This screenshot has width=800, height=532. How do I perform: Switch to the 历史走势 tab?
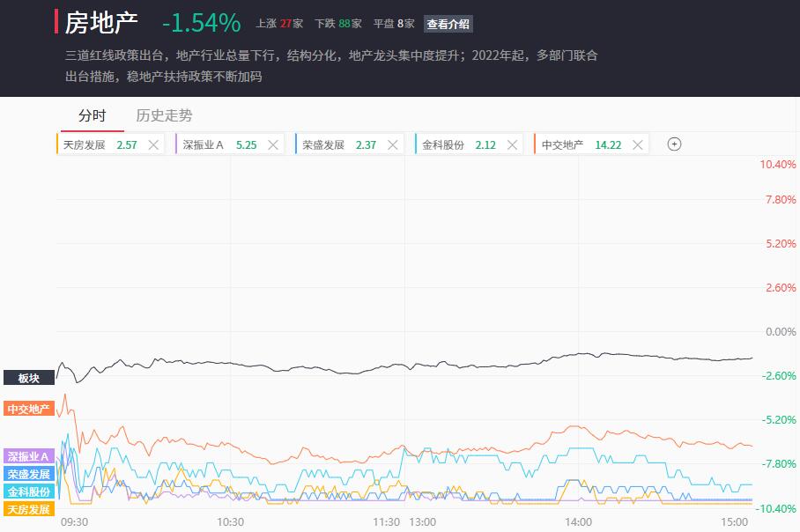[x=164, y=115]
